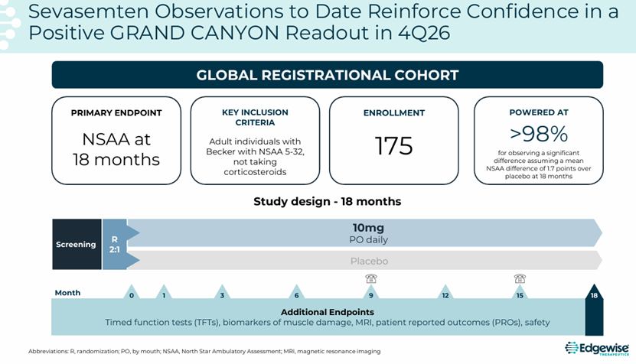Screen dimensions: 636x364
Task: Click the 'for observing a significant difference' description
Action: [539, 164]
